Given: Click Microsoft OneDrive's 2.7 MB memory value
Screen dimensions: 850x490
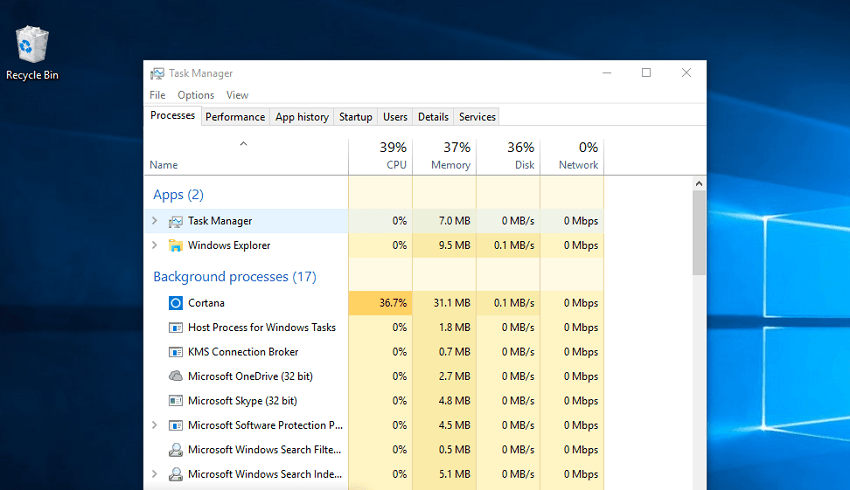Looking at the screenshot, I should [x=454, y=376].
